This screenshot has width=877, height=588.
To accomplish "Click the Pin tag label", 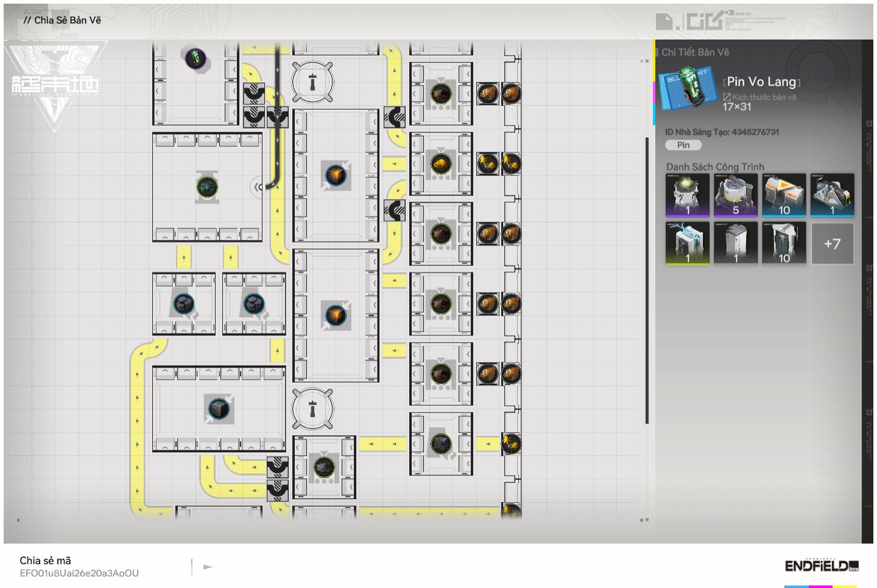I will click(x=683, y=145).
